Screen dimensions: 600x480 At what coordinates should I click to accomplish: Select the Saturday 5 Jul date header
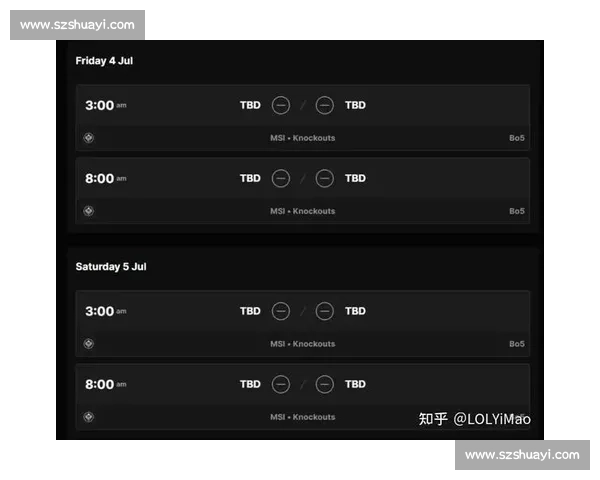tap(111, 266)
